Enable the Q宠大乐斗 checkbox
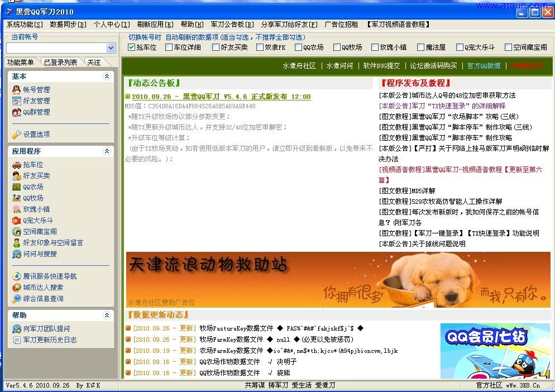This screenshot has height=392, width=555. point(460,47)
